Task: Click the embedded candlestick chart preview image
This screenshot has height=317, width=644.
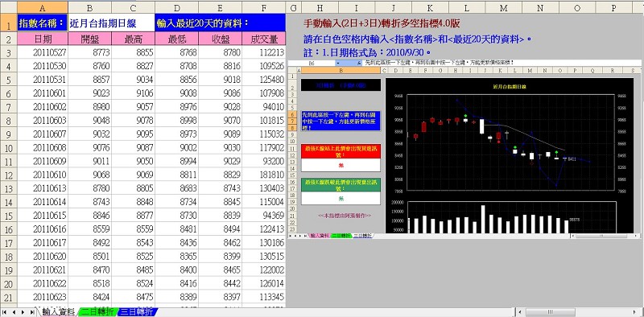Action: (x=465, y=150)
